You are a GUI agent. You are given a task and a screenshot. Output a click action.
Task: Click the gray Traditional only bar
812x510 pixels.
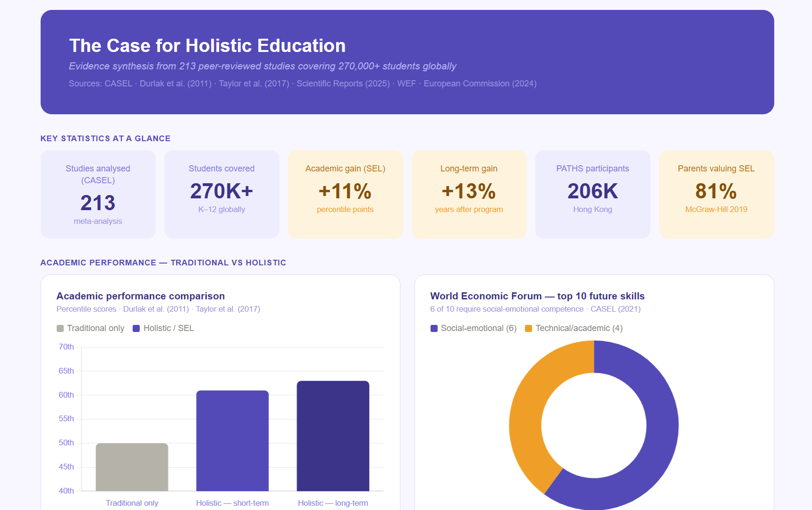132,467
